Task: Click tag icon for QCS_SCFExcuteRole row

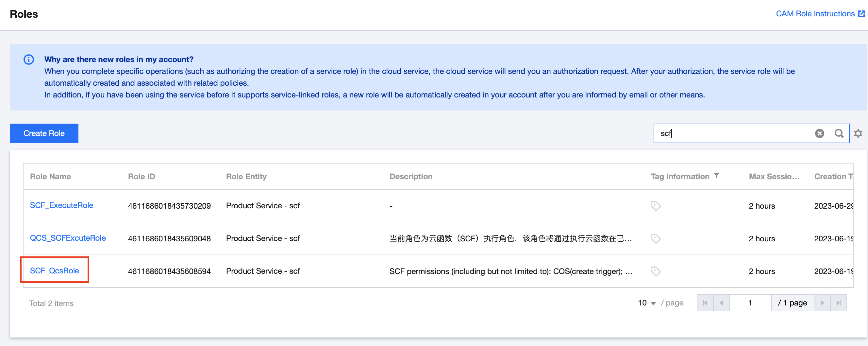Action: tap(656, 238)
